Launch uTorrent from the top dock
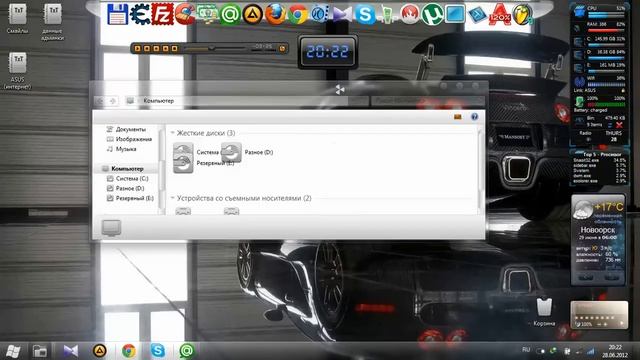 click(x=432, y=15)
